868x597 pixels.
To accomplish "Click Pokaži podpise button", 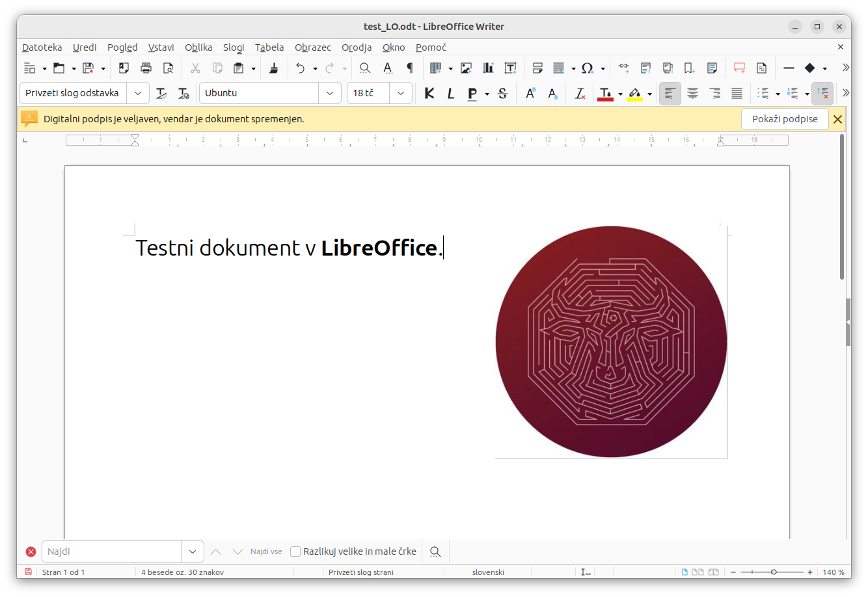I will [x=785, y=119].
